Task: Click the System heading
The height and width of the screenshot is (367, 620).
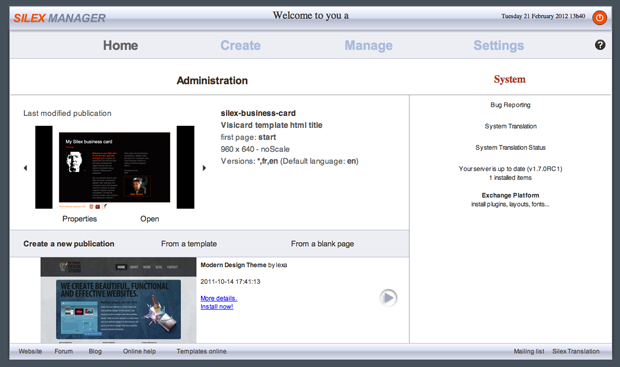Action: point(509,79)
